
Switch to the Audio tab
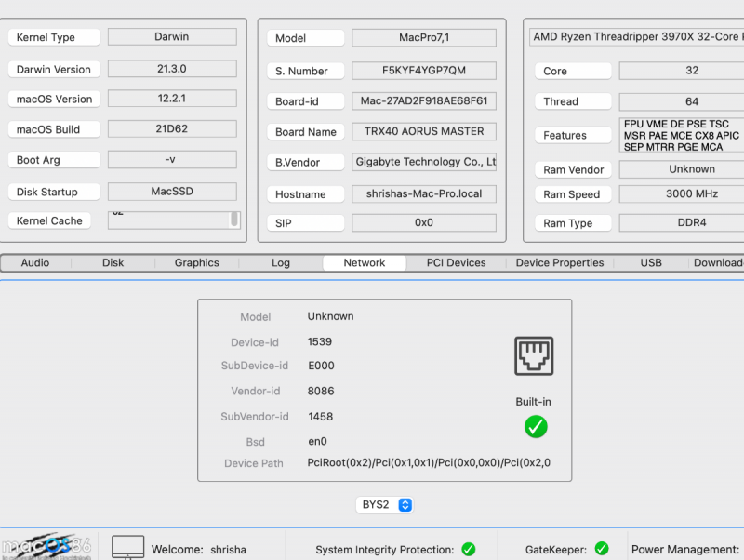[x=35, y=263]
